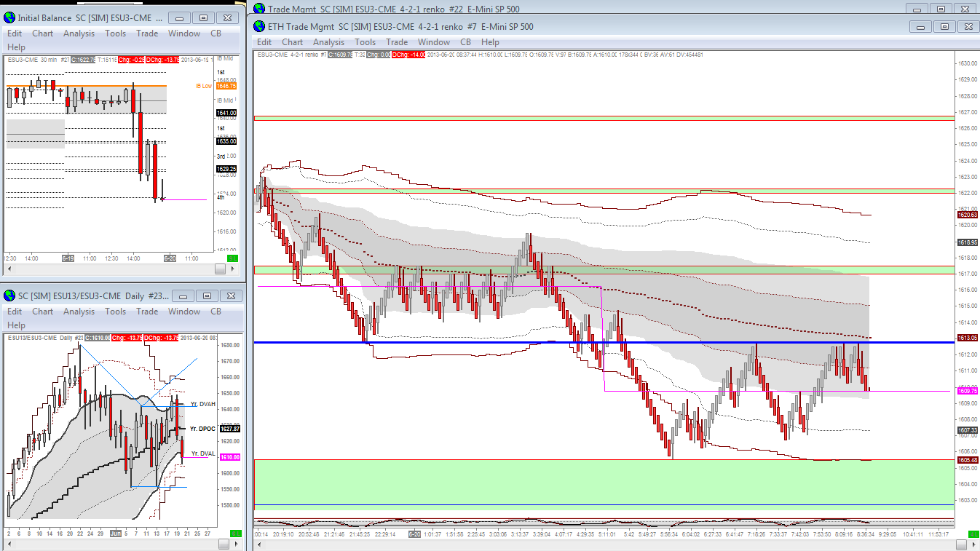Open the Help menu in the ETH Trade Mgmt window

490,42
